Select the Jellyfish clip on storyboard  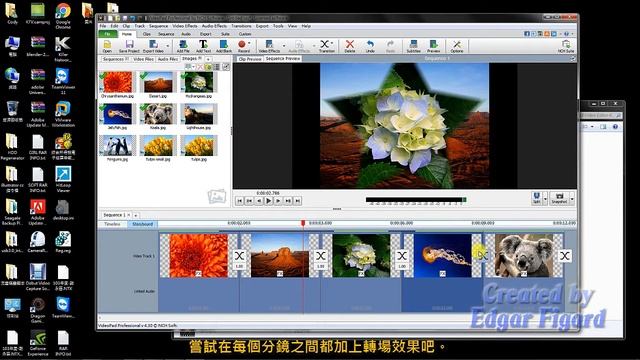tap(442, 256)
